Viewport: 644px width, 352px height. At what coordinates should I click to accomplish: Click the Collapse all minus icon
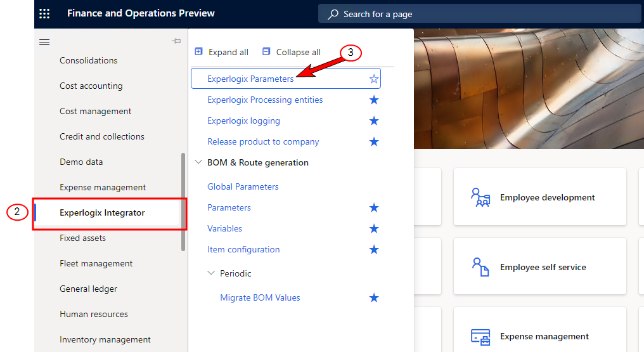click(x=266, y=52)
